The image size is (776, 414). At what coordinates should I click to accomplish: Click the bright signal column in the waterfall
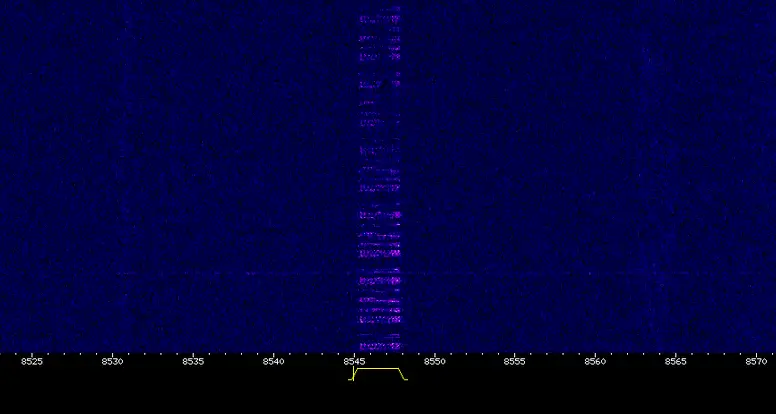click(380, 180)
